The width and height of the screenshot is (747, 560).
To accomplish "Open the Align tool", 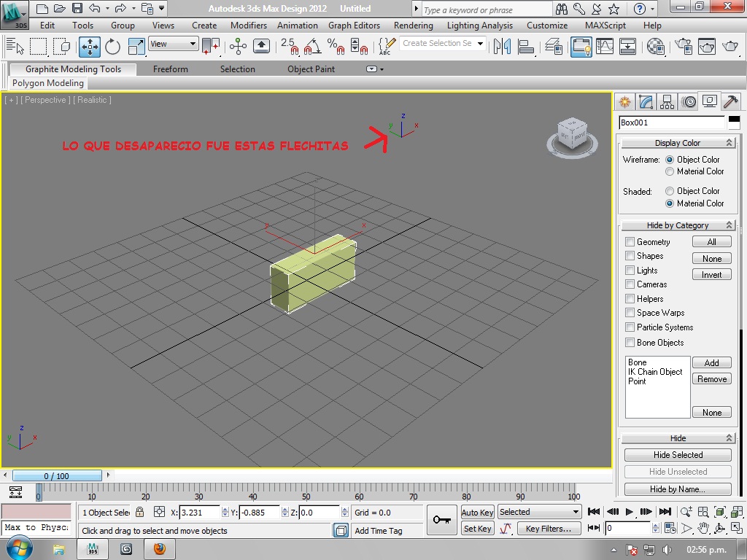I will (525, 47).
